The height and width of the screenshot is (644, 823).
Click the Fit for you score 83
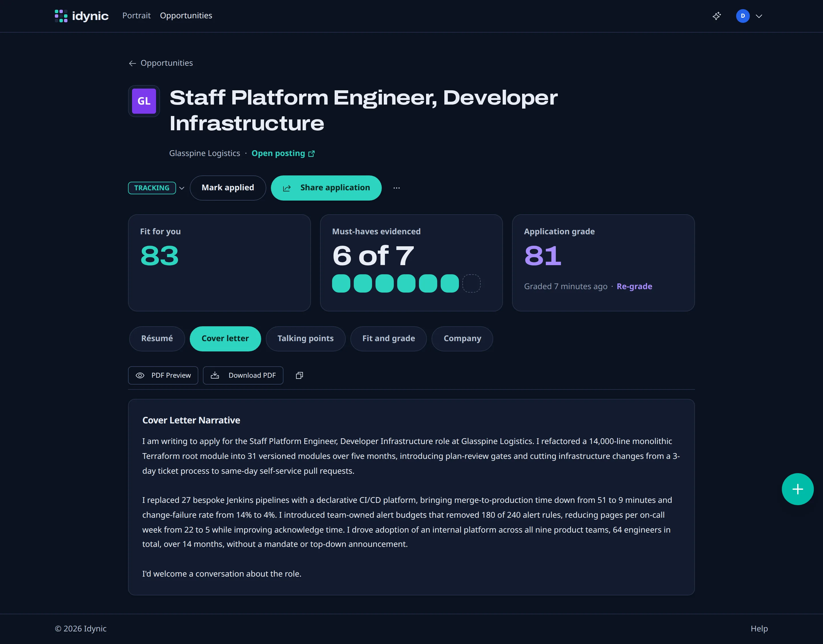coord(159,256)
